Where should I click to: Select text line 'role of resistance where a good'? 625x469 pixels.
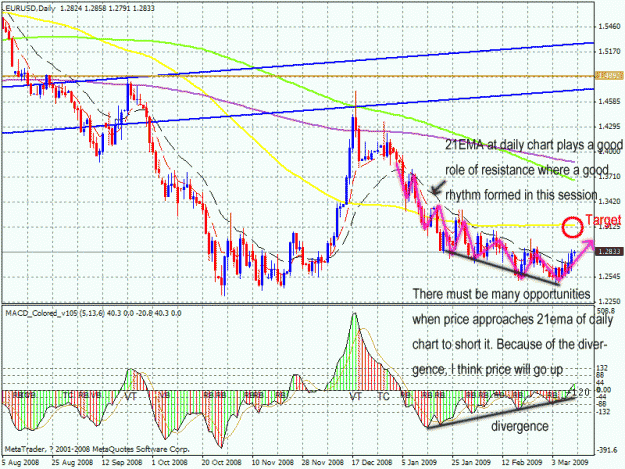[x=527, y=170]
